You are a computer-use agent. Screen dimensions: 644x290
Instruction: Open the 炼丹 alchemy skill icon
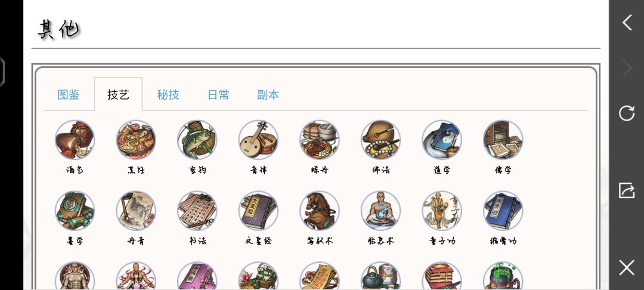320,140
